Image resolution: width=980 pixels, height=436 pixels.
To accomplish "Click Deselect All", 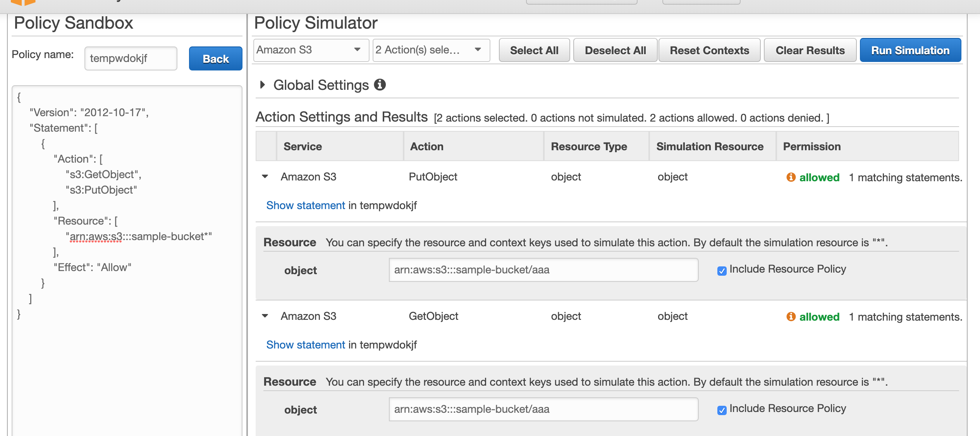I will click(615, 50).
